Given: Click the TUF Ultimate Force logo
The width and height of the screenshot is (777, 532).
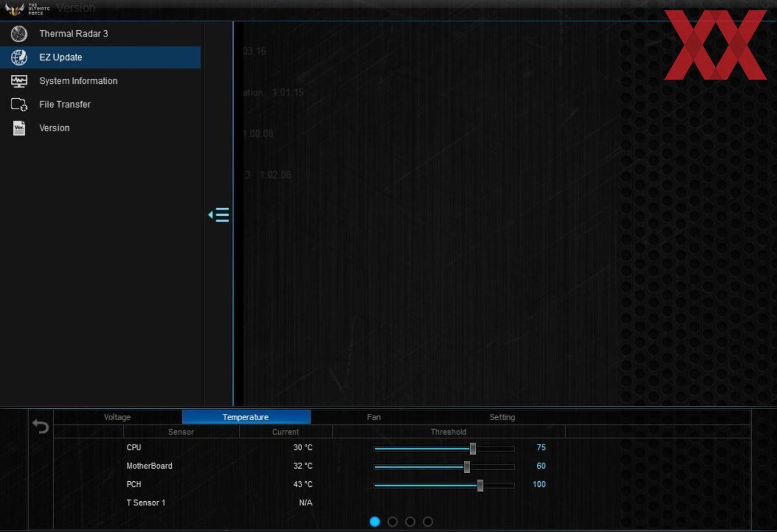Looking at the screenshot, I should (x=27, y=9).
